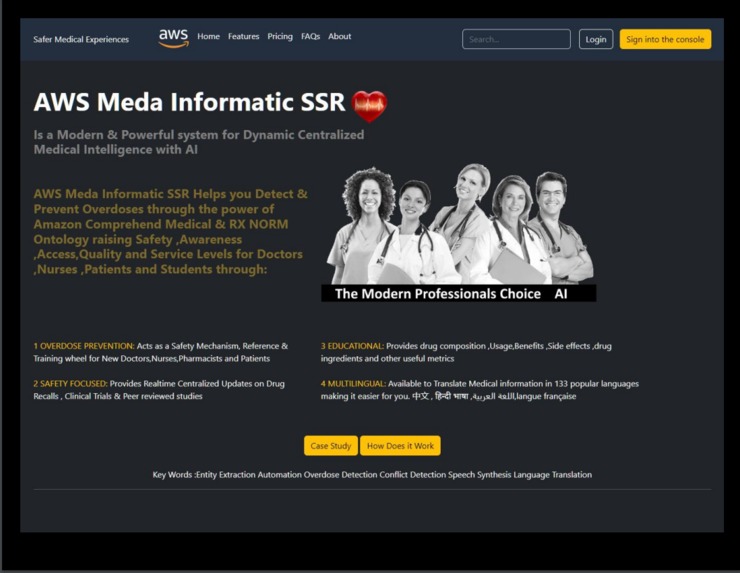Click the AWS Meda Informatic SSR heading

coord(189,102)
